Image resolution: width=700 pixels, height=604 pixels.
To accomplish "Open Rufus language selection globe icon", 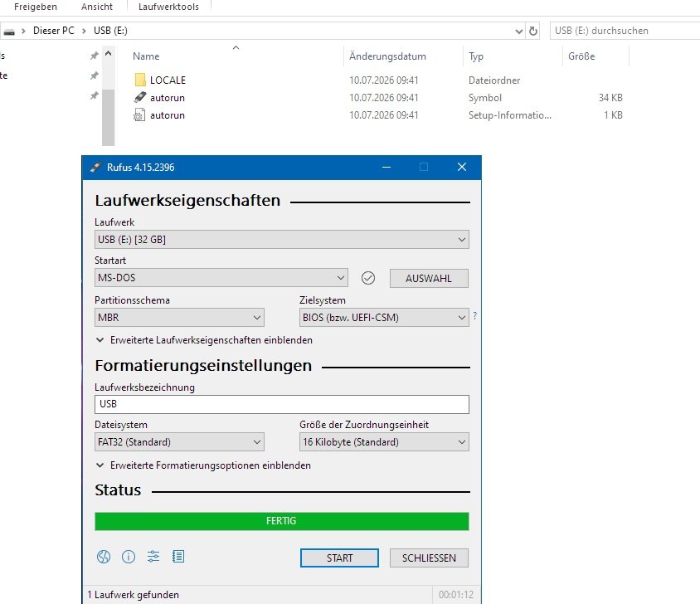I will point(104,557).
